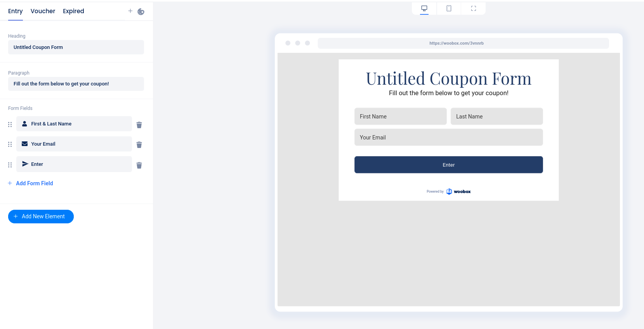Click the Enter button in preview
The image size is (644, 329).
tap(449, 165)
